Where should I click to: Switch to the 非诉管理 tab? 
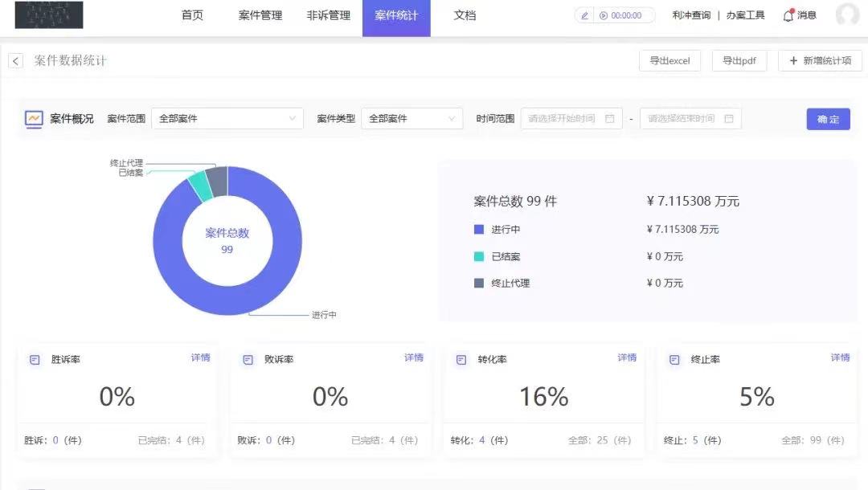328,15
